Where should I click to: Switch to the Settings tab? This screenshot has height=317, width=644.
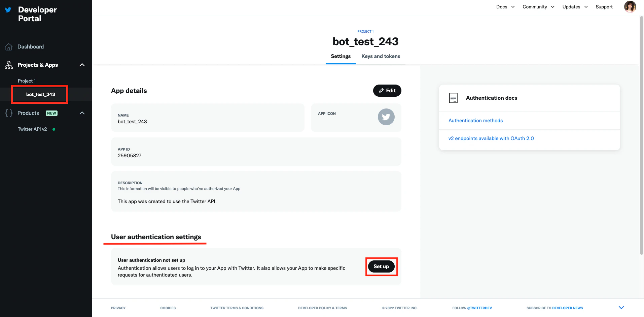pos(341,56)
